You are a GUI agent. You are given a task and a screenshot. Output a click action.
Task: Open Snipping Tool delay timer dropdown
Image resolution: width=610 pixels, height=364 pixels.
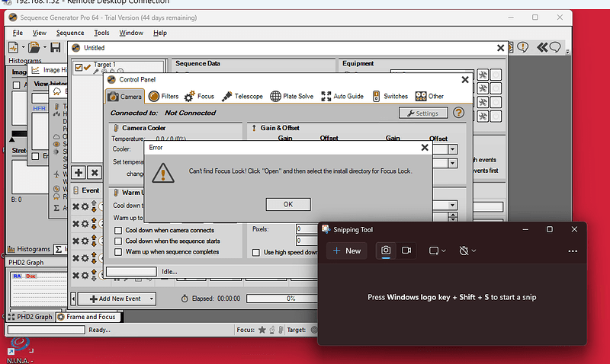pyautogui.click(x=467, y=251)
